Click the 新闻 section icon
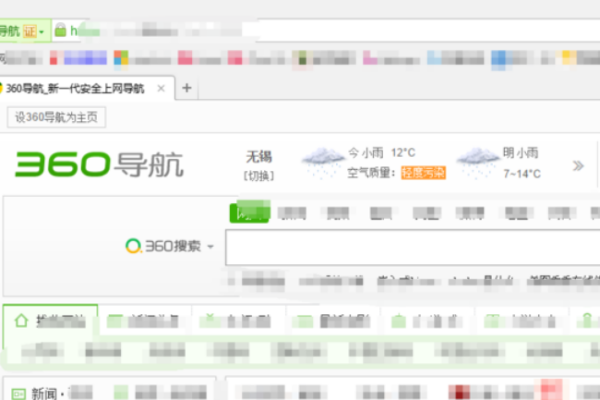The width and height of the screenshot is (600, 400). tap(18, 393)
